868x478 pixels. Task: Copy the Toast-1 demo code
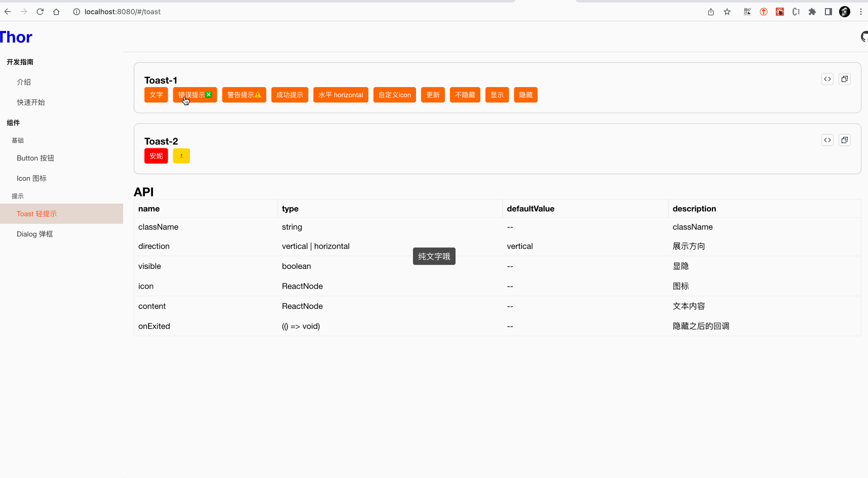click(845, 79)
